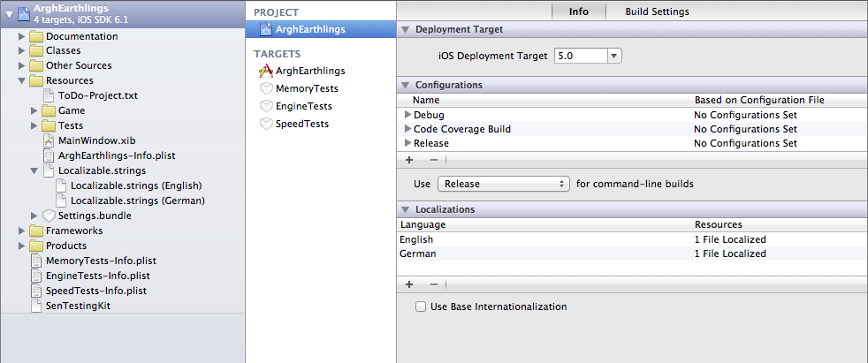Expand the Settings.bundle triangle
The width and height of the screenshot is (868, 363).
[34, 216]
